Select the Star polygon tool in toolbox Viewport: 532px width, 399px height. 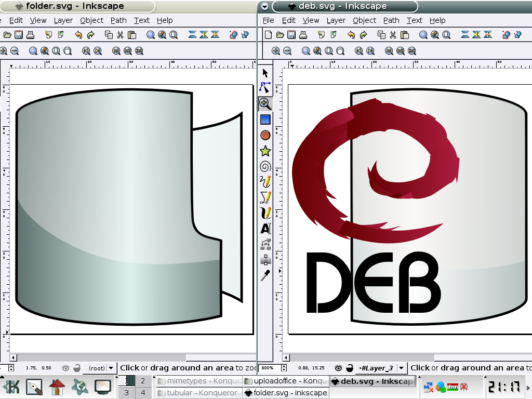[265, 151]
